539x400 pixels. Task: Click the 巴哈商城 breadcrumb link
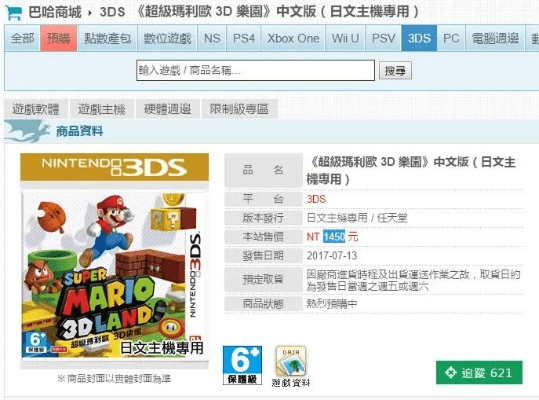tap(55, 12)
